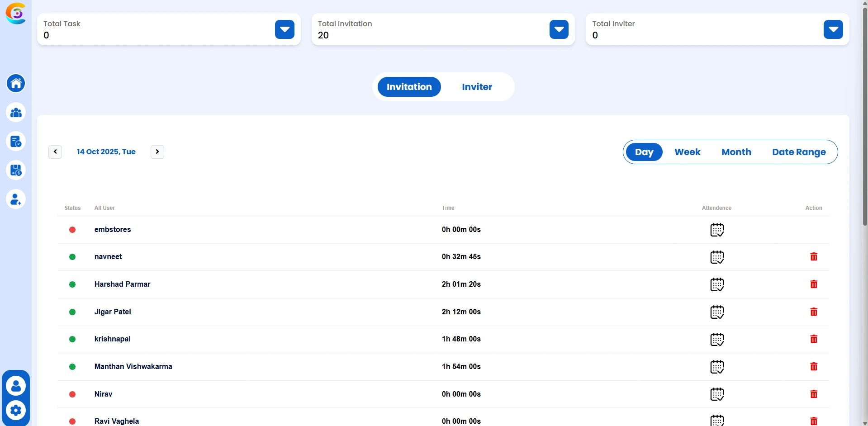Click the 14 Oct 2025 date label

tap(106, 151)
